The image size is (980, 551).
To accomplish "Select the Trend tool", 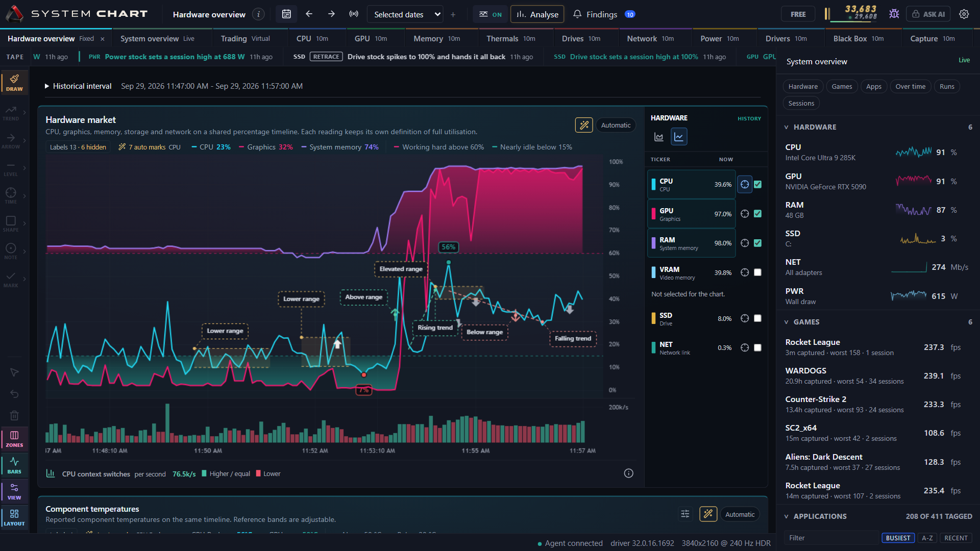I will 11,113.
